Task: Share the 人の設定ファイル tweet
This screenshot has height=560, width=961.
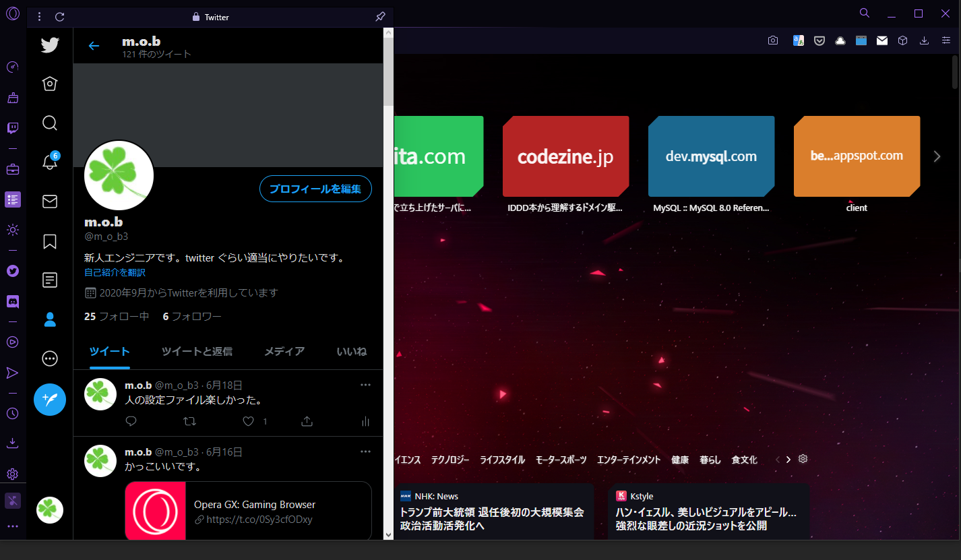Action: (x=307, y=421)
